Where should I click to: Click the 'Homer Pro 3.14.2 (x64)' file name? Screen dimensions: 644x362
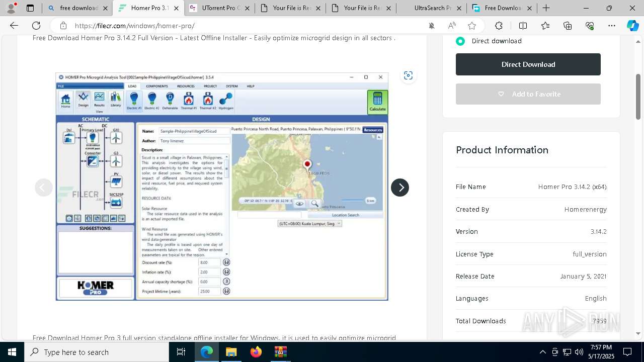(572, 187)
